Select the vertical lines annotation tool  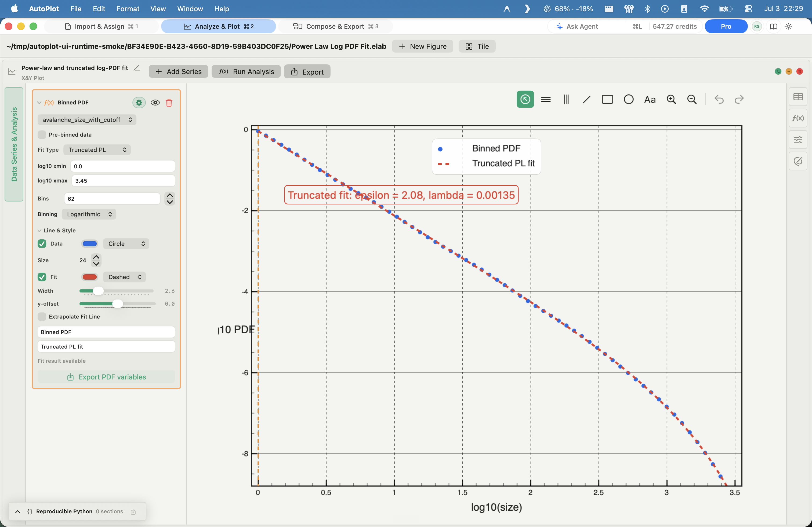pos(566,99)
